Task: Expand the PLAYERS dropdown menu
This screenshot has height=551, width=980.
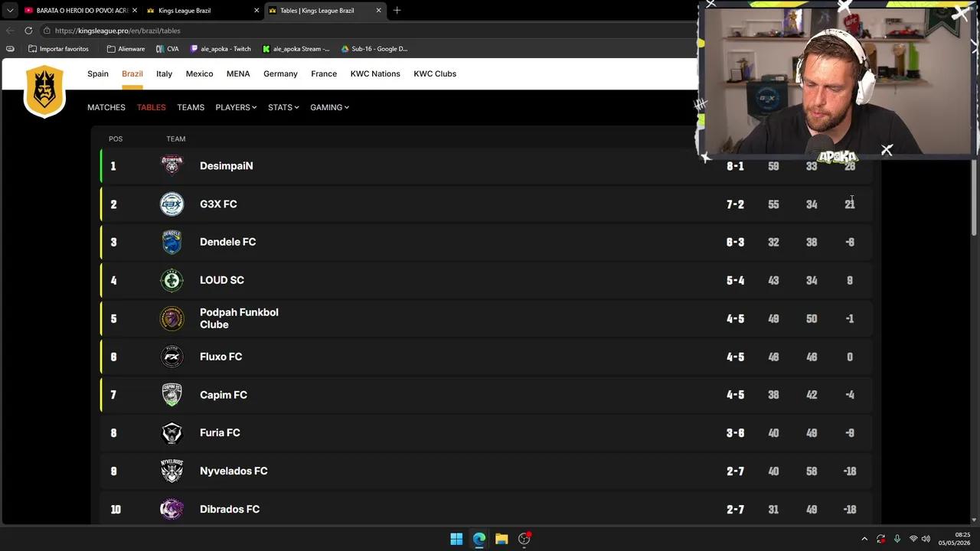Action: pos(236,107)
